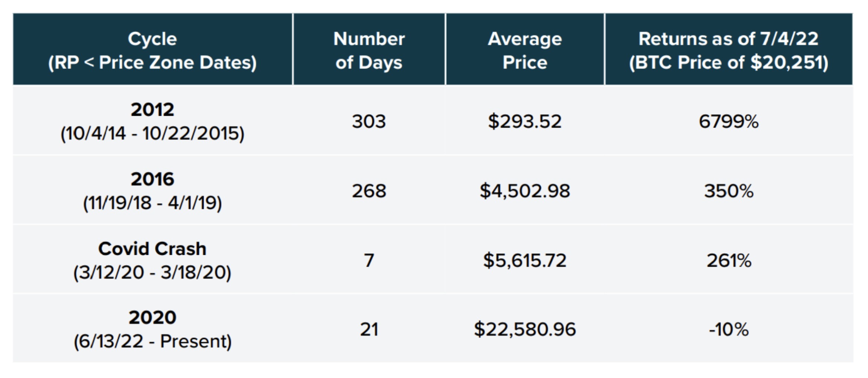Click the Covid Crash row label
Screen dimensions: 868x378
[x=152, y=260]
